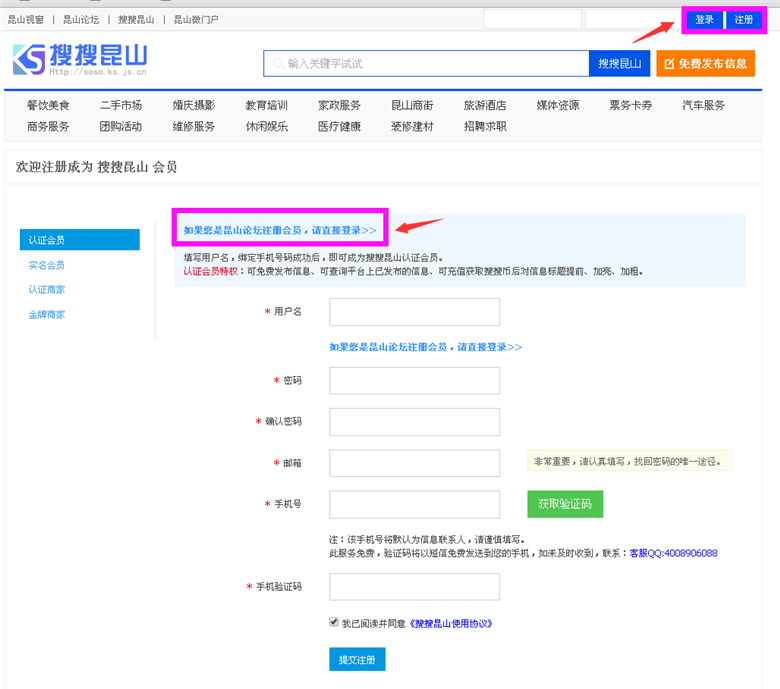Focus the 输入关键字试试 search field
Viewport: 780px width, 689px height.
tap(426, 64)
